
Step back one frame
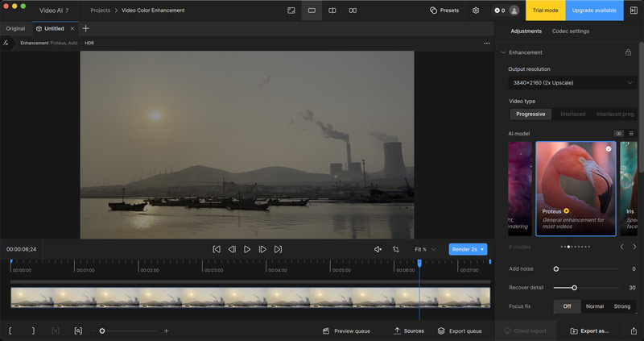coord(232,249)
